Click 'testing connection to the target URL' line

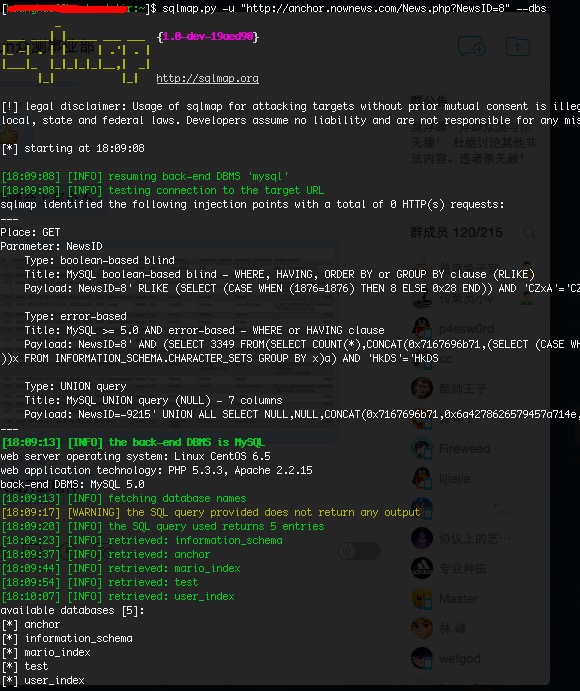point(163,190)
